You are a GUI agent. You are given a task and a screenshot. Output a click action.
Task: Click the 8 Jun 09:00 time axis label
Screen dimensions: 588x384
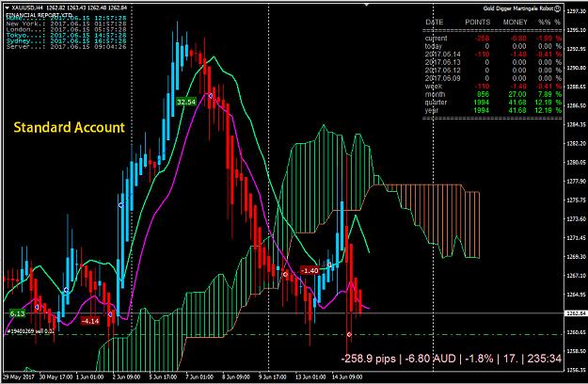click(x=236, y=376)
